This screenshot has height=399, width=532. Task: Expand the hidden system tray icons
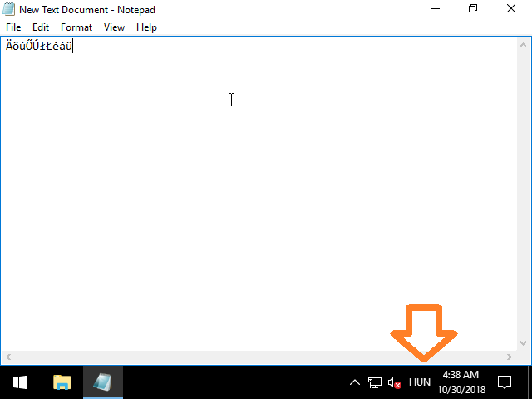(x=355, y=382)
